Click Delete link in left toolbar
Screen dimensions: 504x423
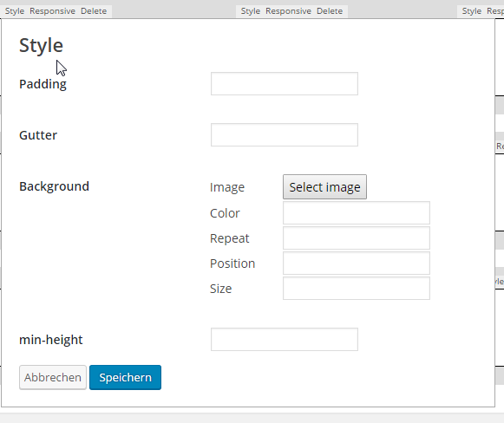[94, 11]
